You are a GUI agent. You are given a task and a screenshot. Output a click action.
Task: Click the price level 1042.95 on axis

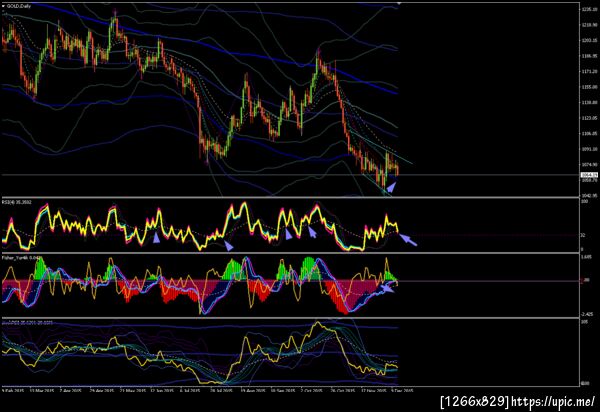(x=590, y=195)
